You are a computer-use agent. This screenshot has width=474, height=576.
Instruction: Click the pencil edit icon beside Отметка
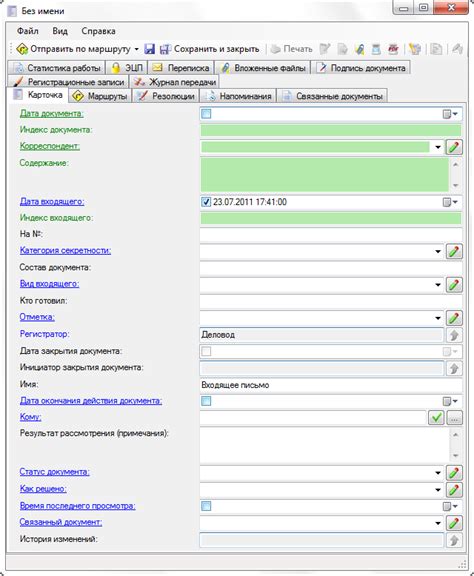tap(454, 318)
